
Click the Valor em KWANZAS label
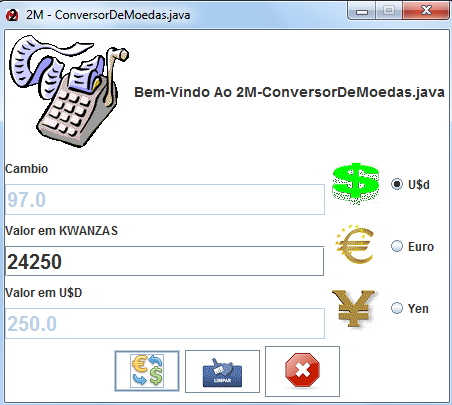61,231
